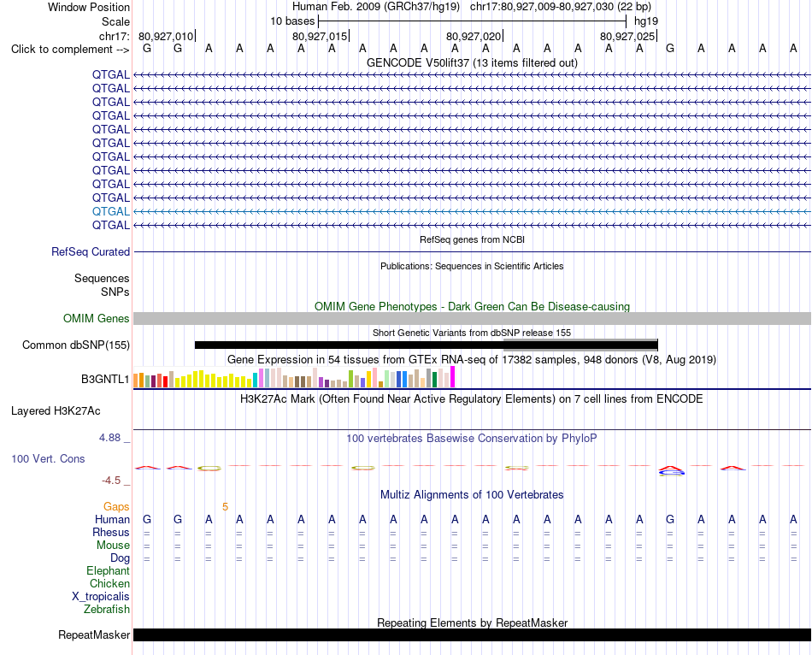Click the PhyloP Basewise Conservation title

coord(472,438)
